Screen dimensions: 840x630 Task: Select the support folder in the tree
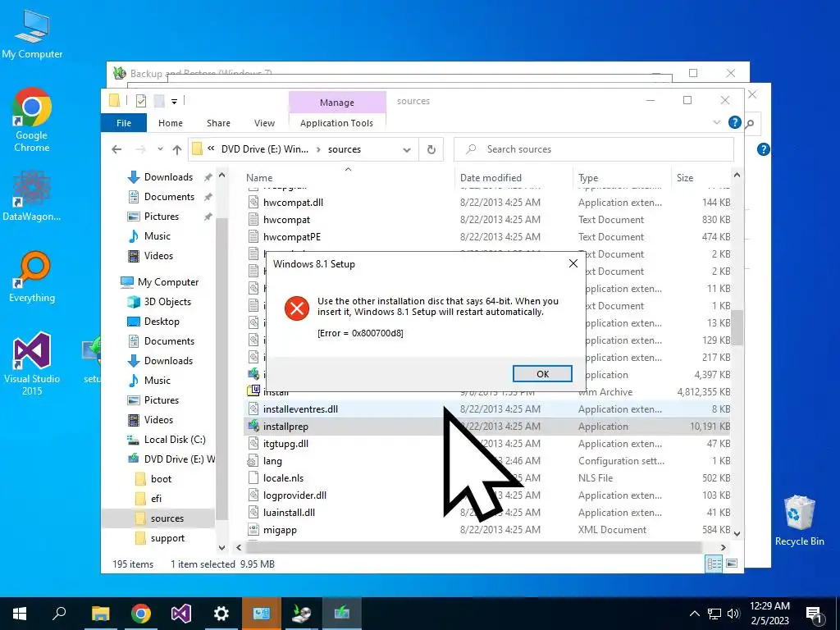click(x=167, y=538)
